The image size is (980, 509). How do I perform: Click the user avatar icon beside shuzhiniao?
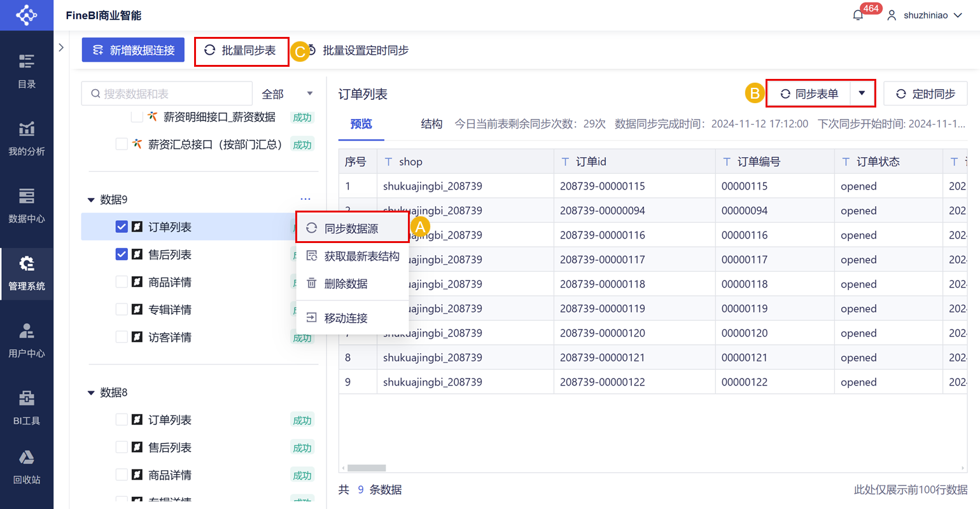pyautogui.click(x=892, y=15)
